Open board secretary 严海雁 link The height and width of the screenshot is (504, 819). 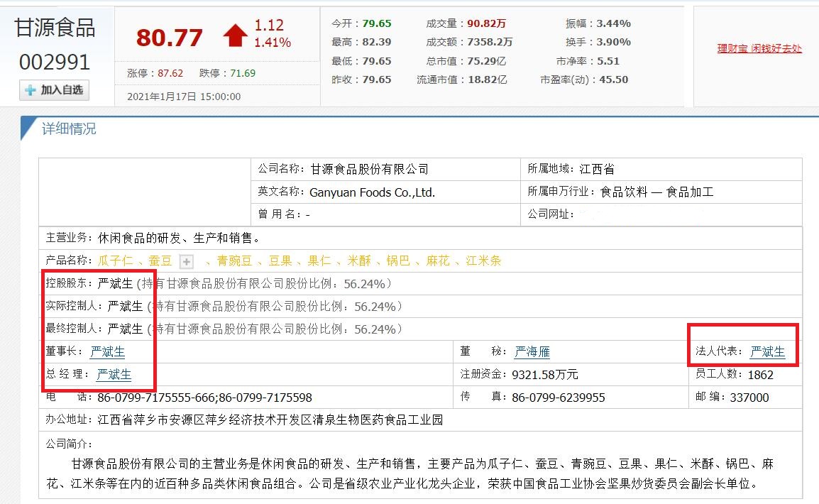point(532,351)
